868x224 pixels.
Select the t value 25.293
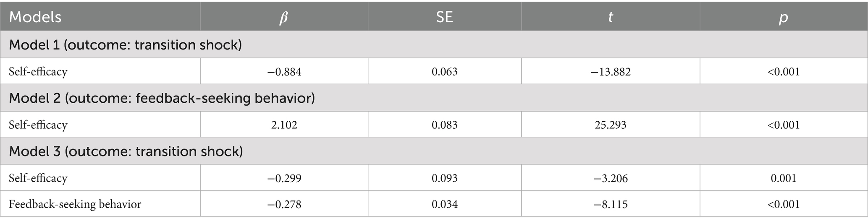(611, 125)
